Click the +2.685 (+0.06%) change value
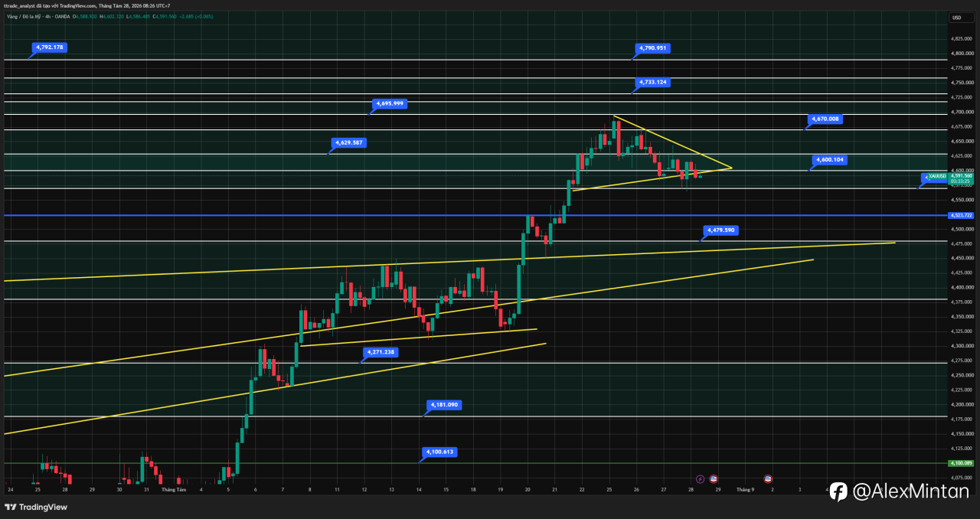 coord(196,17)
